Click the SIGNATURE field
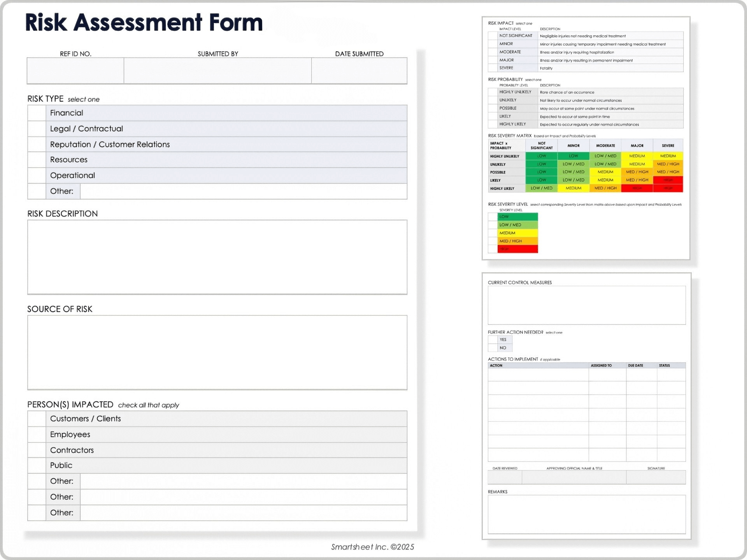This screenshot has height=560, width=747. click(656, 478)
